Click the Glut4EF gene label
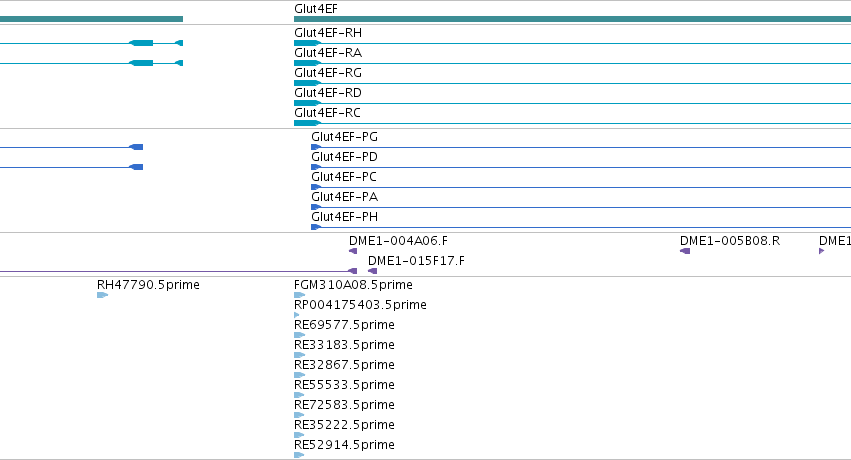The image size is (851, 460). pos(316,9)
